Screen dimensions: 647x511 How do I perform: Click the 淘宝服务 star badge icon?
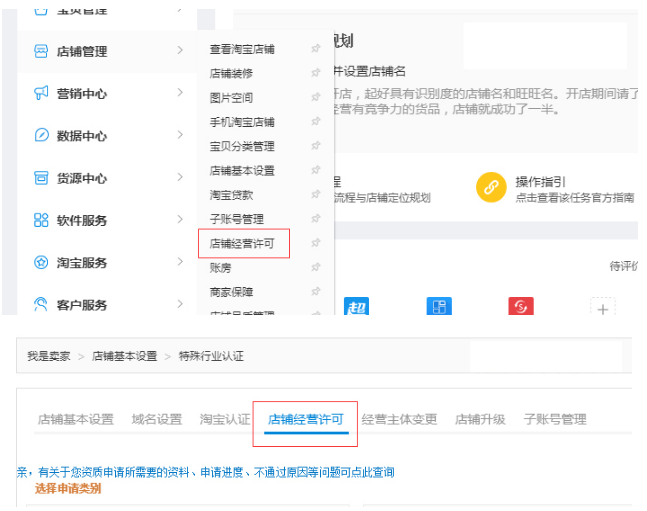[41, 262]
